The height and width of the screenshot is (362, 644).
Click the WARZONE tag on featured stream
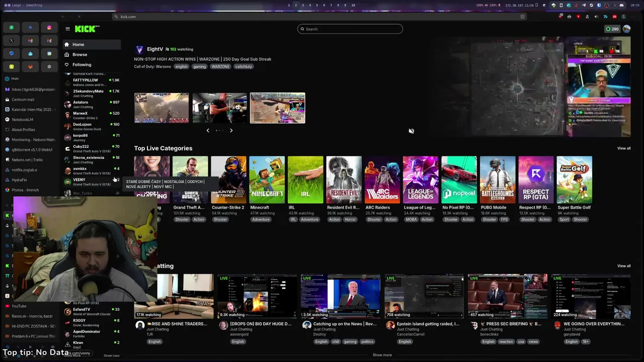(220, 66)
